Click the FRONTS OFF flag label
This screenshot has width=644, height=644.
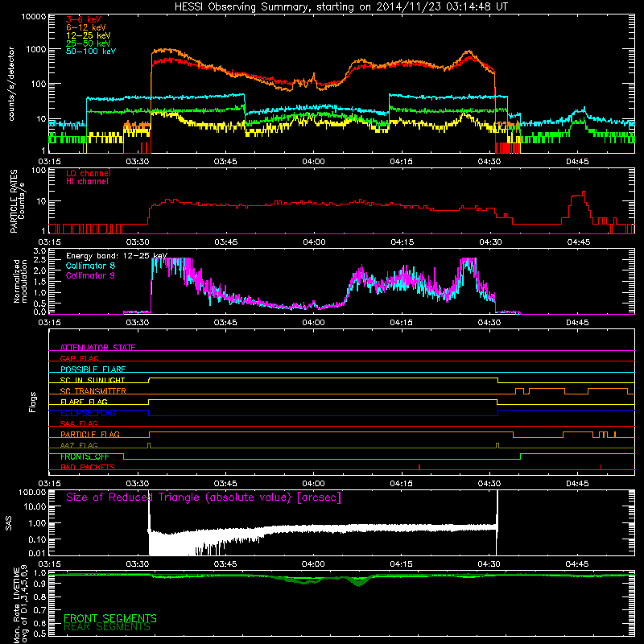point(85,456)
